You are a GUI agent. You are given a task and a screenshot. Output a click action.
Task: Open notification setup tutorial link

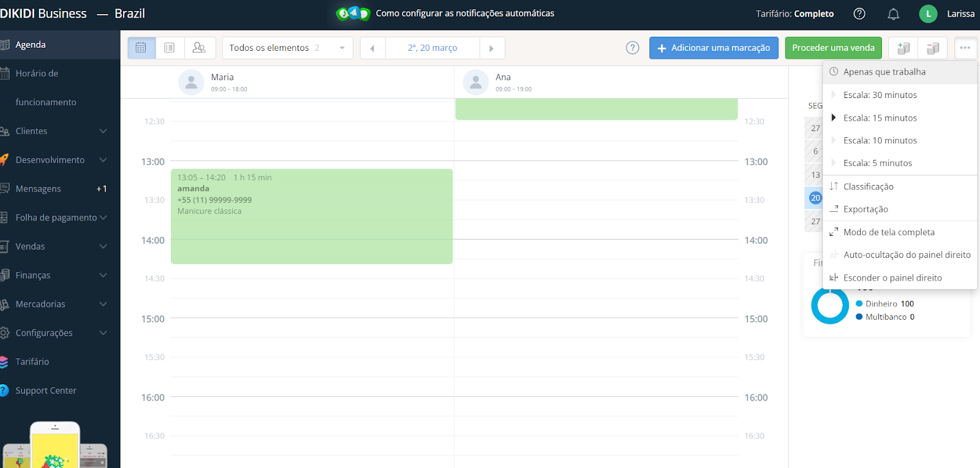(465, 13)
